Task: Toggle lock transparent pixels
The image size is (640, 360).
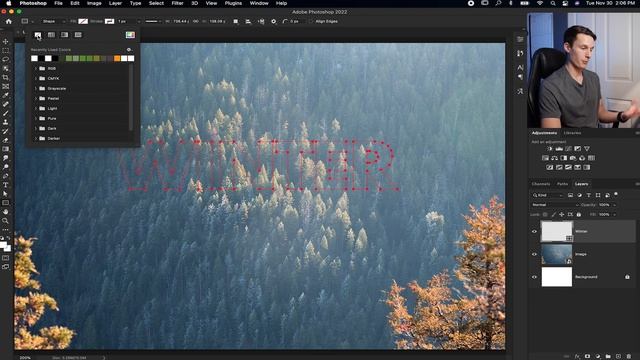Action: 545,214
